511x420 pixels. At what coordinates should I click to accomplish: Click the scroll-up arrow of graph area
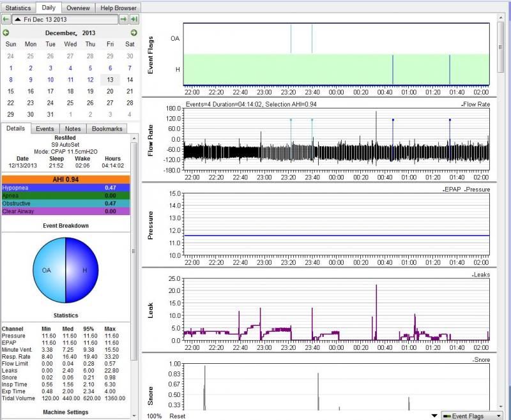502,17
